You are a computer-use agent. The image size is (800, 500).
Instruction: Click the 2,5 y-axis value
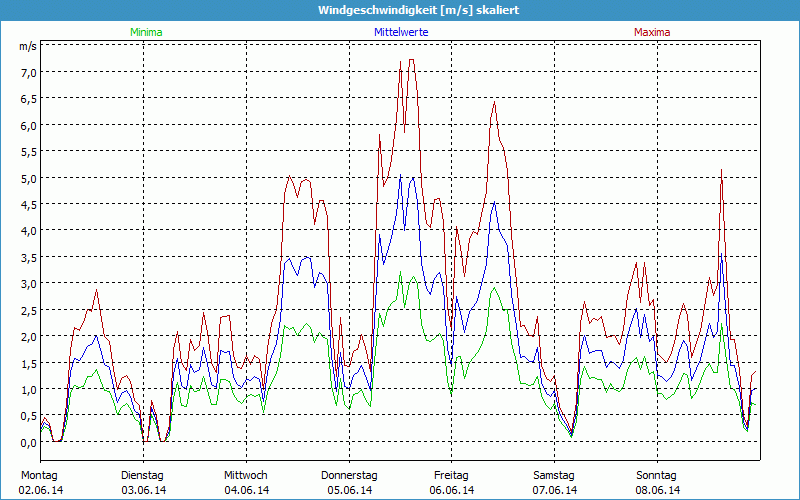[29, 311]
